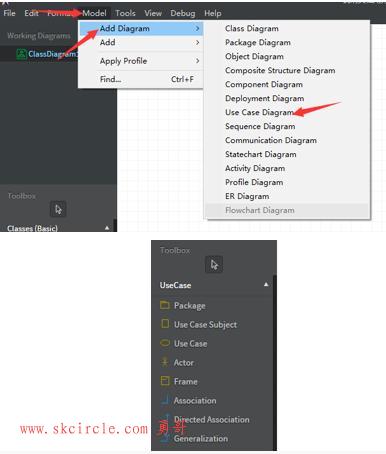Click the Actor toolbox label

[x=184, y=363]
